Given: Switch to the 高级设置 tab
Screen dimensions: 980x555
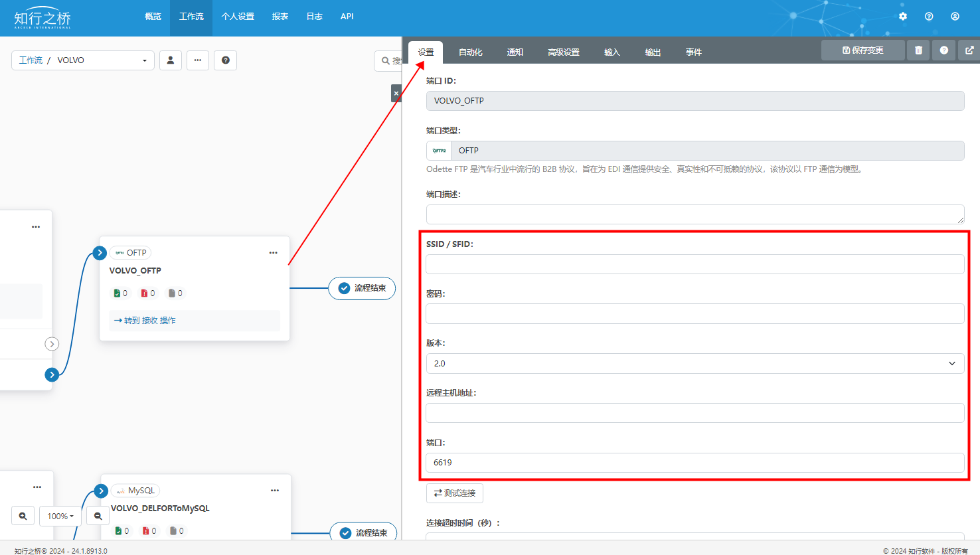Looking at the screenshot, I should coord(564,52).
